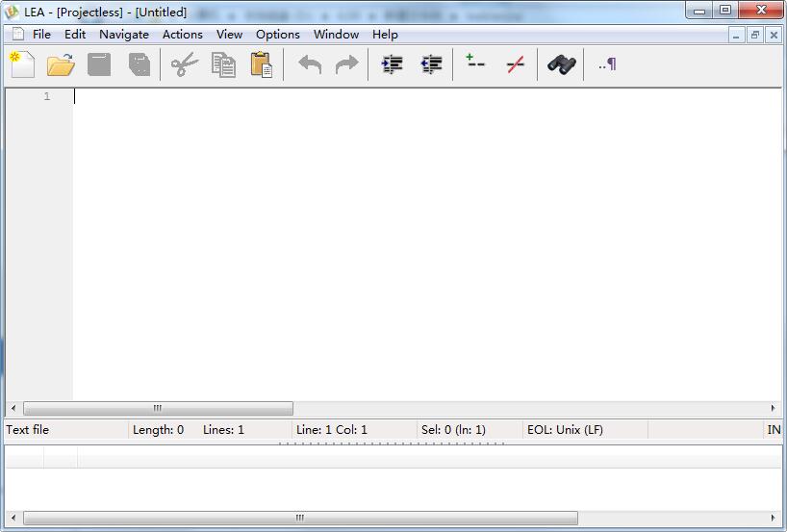Open the File menu

click(x=41, y=34)
